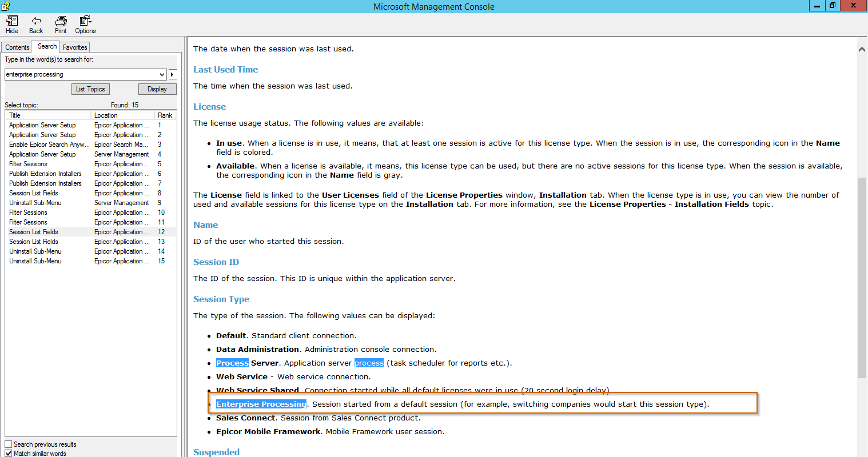Select Application Server Setup rank 1 row
This screenshot has width=868, height=457.
pos(91,125)
